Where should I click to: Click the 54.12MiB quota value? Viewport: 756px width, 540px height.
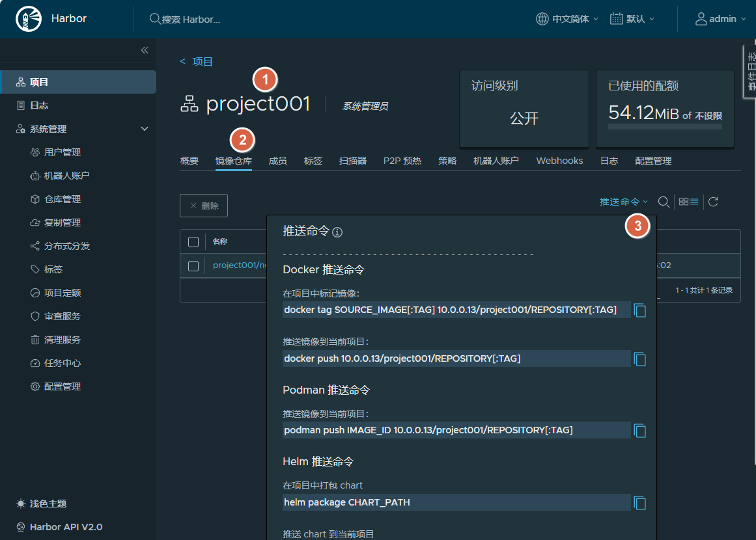643,113
